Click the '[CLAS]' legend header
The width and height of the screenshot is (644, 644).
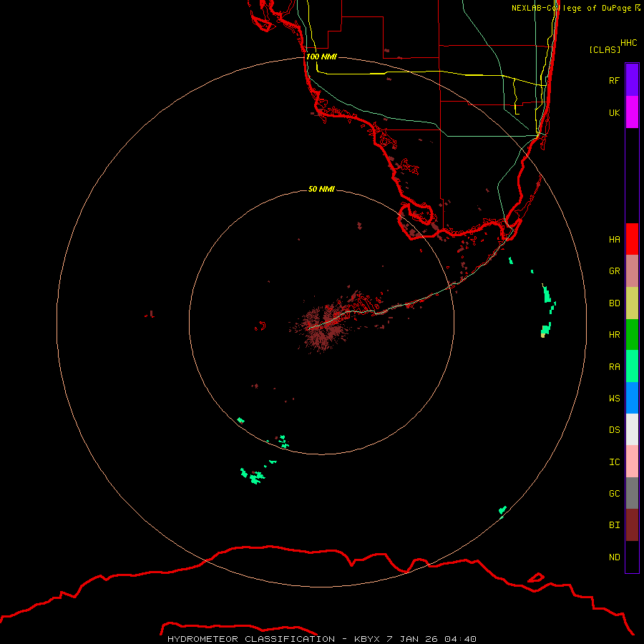coord(605,49)
